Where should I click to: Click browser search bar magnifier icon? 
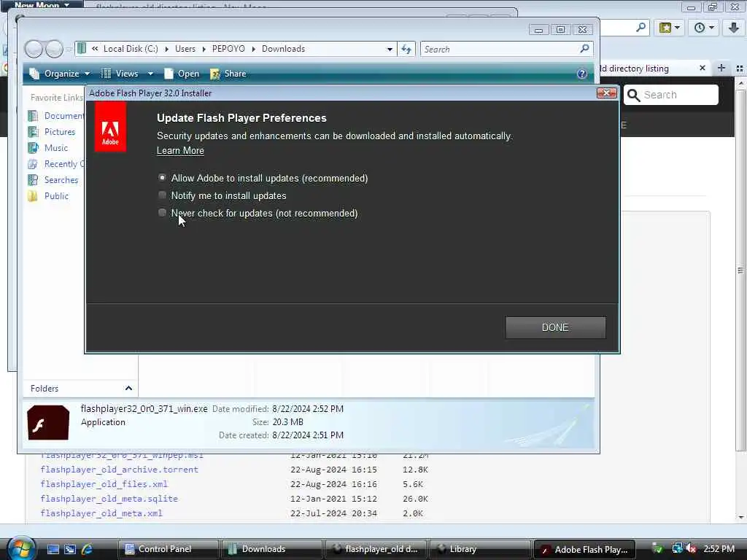(x=641, y=28)
